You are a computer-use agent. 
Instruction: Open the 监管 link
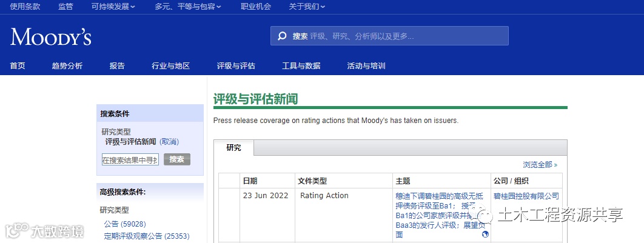(65, 7)
